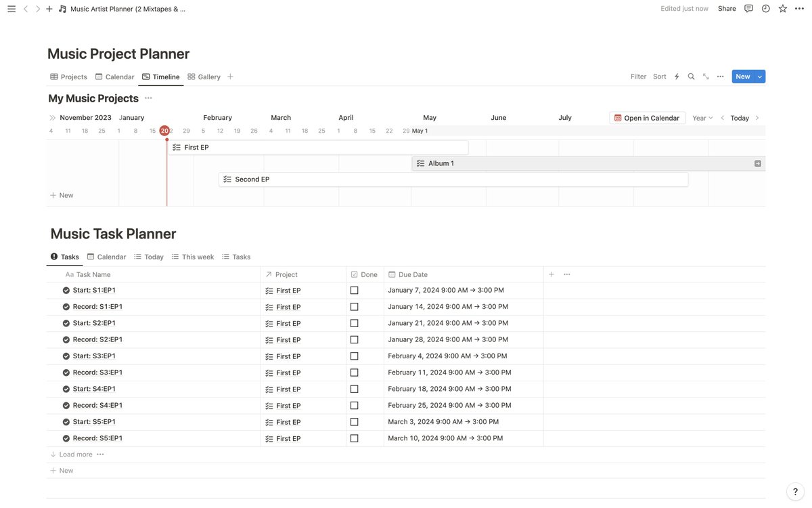Add a property column in task table
812x508 pixels.
click(x=551, y=274)
